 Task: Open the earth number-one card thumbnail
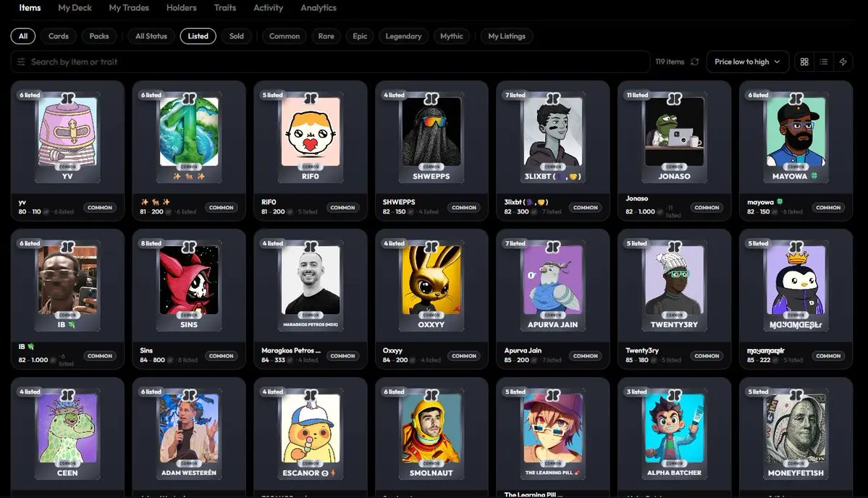[189, 138]
